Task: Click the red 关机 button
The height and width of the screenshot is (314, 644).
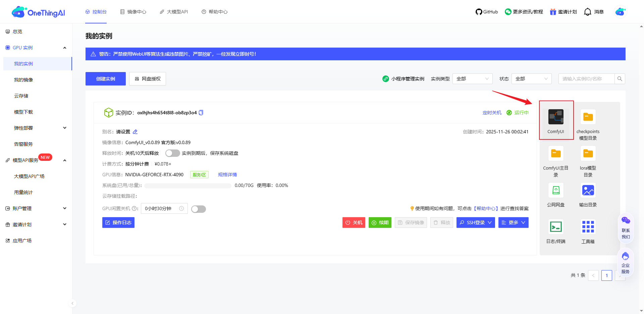Action: [x=354, y=223]
